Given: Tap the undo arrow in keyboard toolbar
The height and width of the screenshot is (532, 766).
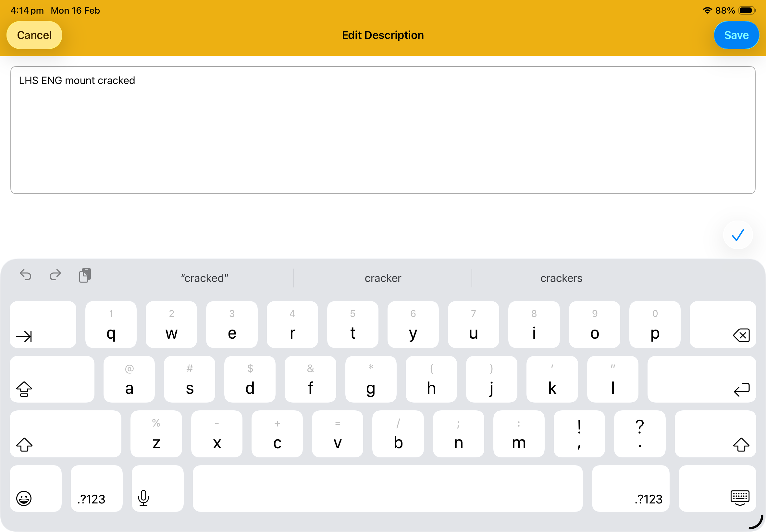Looking at the screenshot, I should (x=26, y=275).
